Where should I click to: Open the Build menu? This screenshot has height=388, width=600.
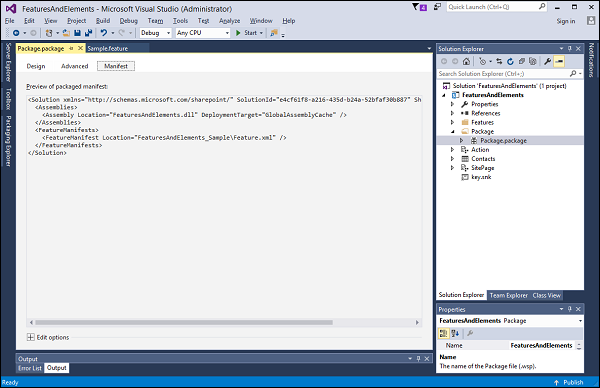(x=103, y=21)
